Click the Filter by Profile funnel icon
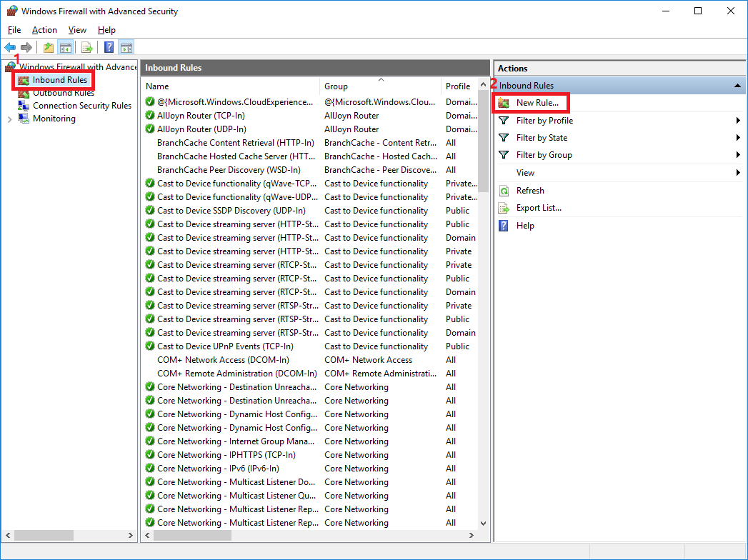Image resolution: width=748 pixels, height=560 pixels. [504, 121]
